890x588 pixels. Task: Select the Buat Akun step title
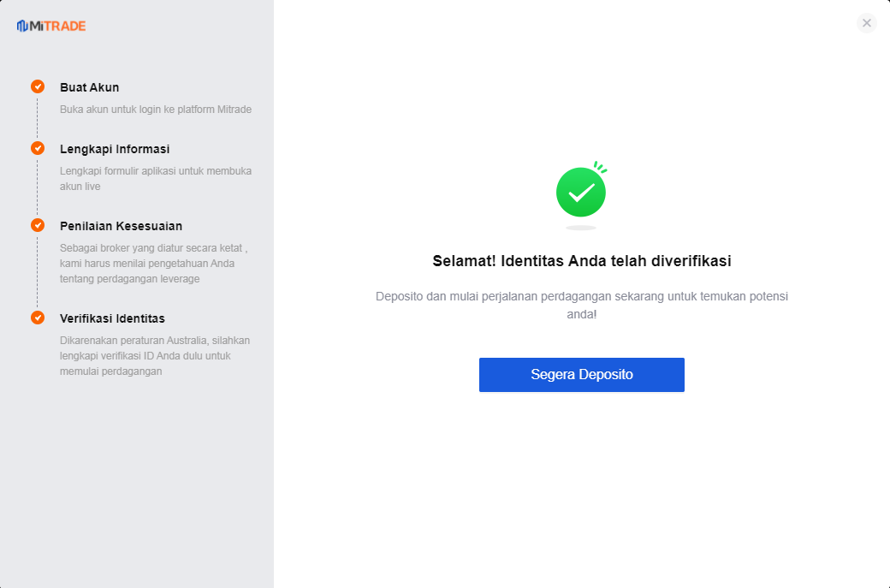pyautogui.click(x=90, y=87)
